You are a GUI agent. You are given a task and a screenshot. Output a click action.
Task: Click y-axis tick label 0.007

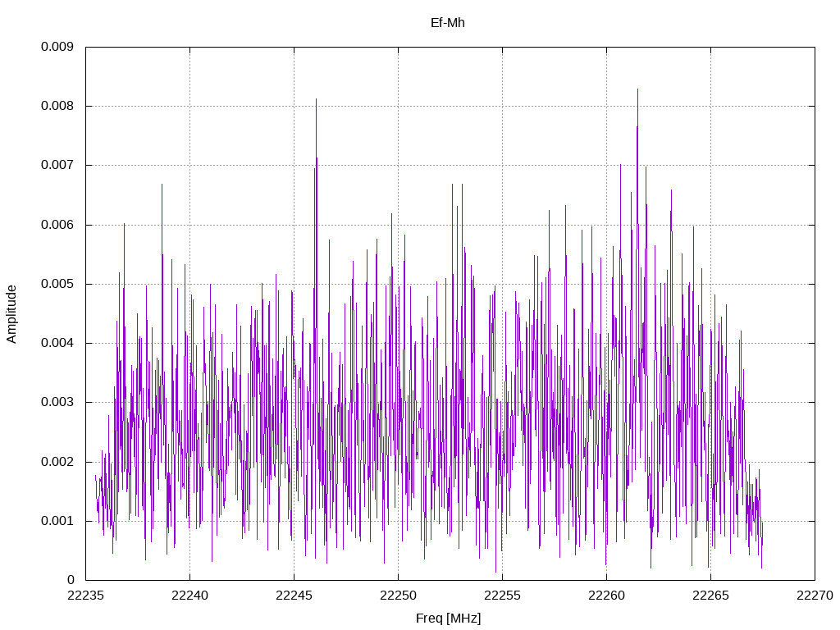pos(57,165)
